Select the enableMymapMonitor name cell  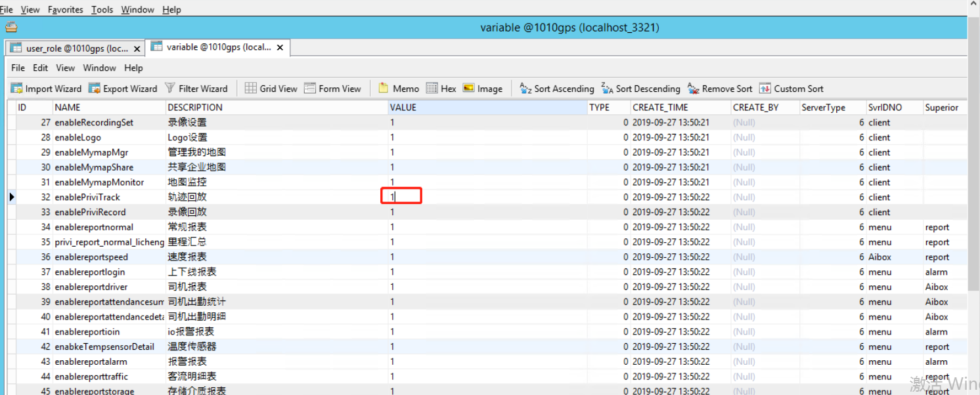(x=109, y=182)
